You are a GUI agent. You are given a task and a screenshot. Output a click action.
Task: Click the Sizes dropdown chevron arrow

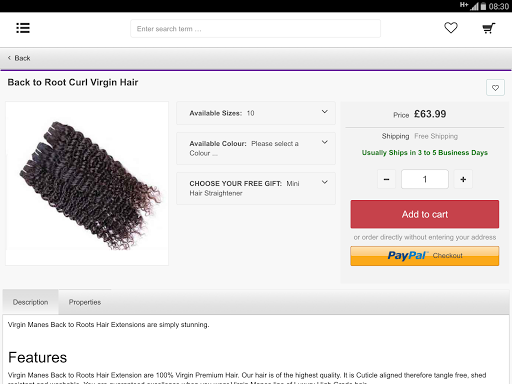[x=325, y=112]
